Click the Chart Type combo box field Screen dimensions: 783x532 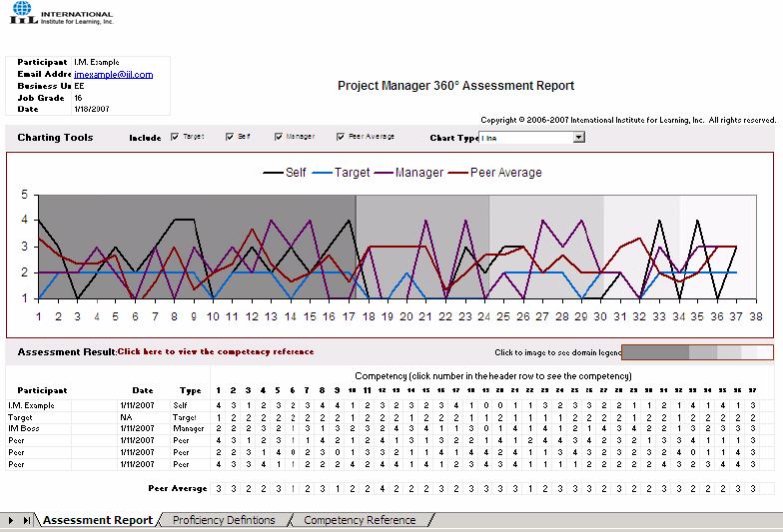[526, 138]
